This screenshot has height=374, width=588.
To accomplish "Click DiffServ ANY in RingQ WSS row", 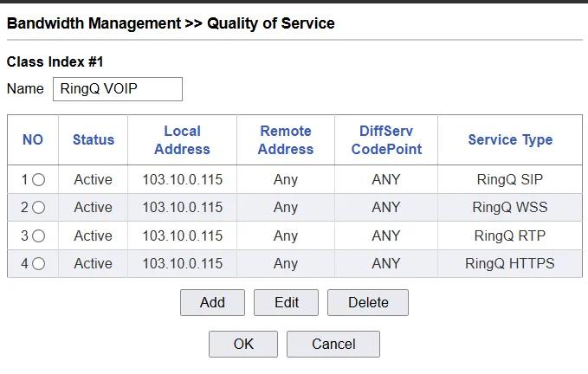I will point(386,207).
